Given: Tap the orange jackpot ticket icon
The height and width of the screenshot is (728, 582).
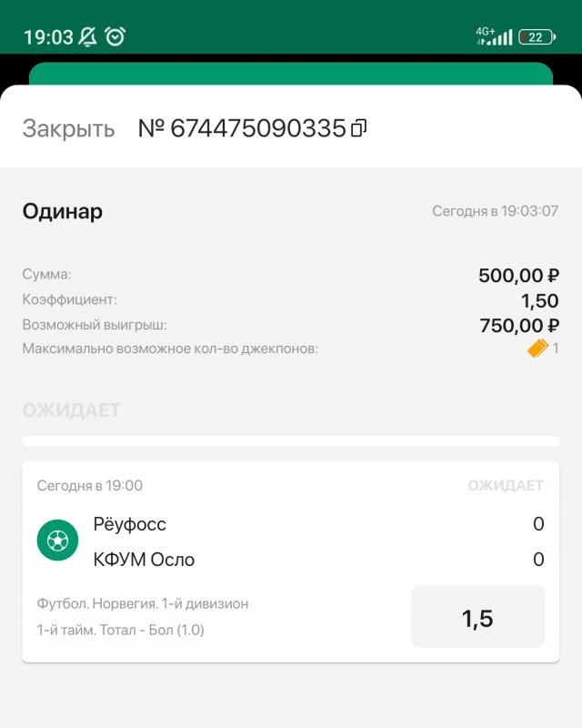Looking at the screenshot, I should coord(537,348).
